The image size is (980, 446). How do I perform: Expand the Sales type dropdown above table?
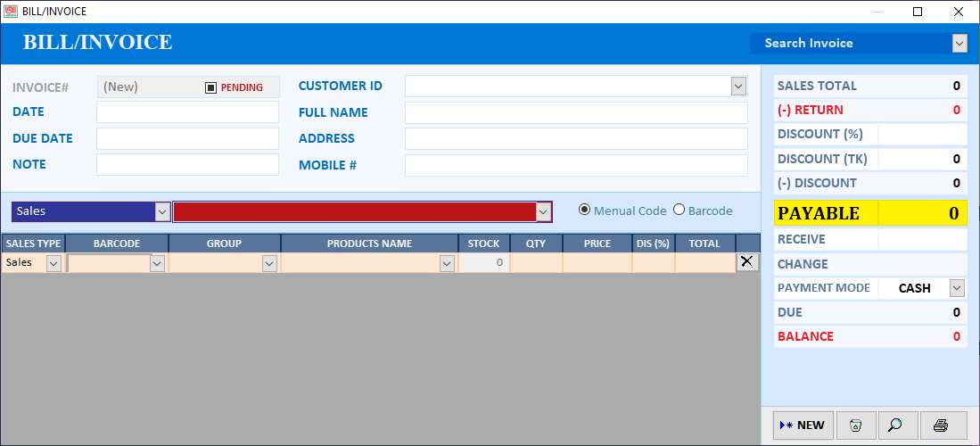[x=162, y=211]
